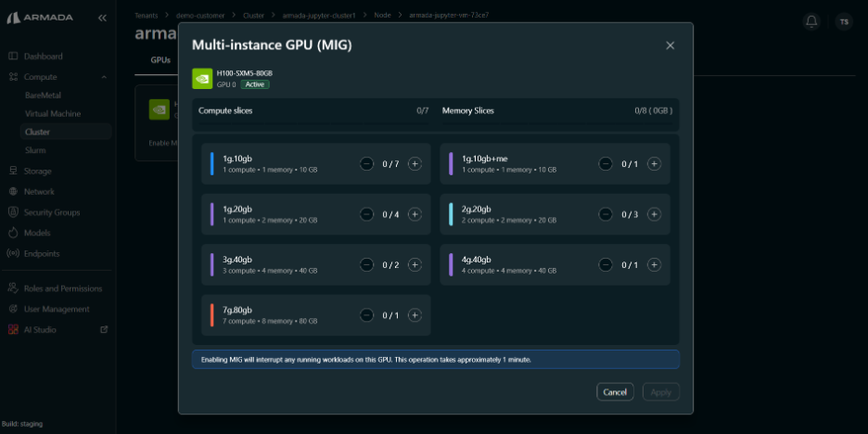
Task: Click the armada-jupyter-vm-73ce7 breadcrumb
Action: (x=449, y=16)
